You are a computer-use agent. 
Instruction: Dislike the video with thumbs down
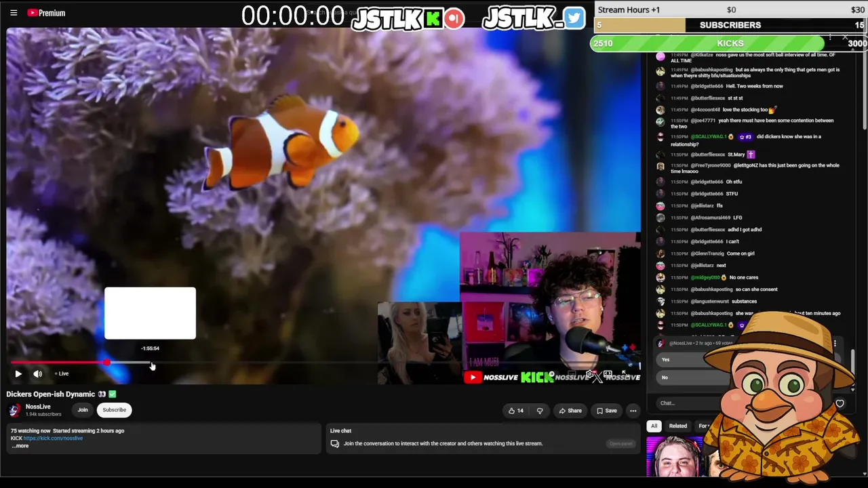point(540,411)
